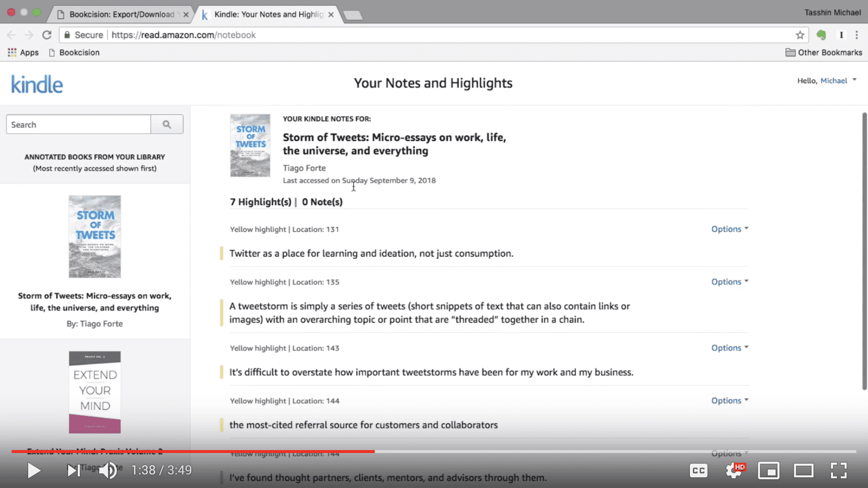Viewport: 868px width, 488px height.
Task: Select Extend Your Mind book cover
Action: pos(95,392)
